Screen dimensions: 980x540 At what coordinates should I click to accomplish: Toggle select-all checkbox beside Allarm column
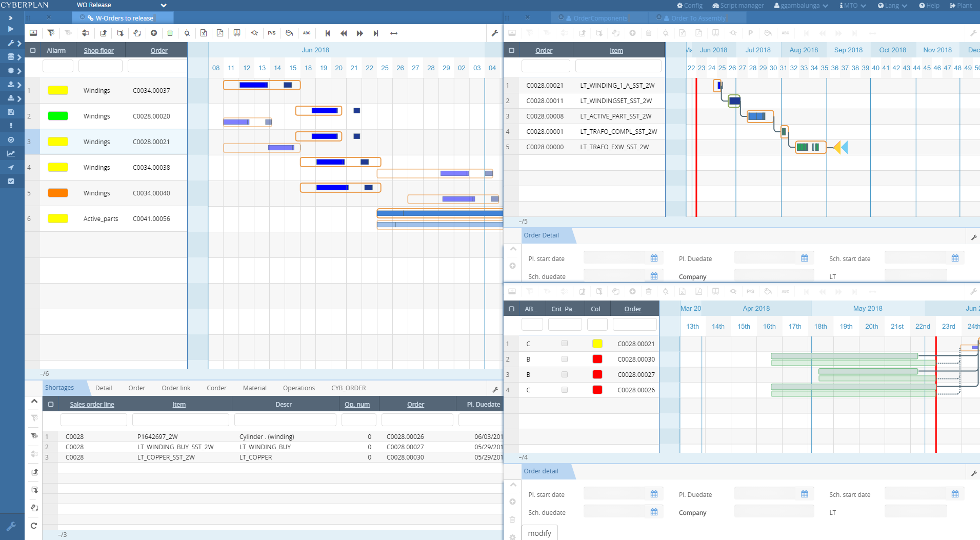pos(33,51)
